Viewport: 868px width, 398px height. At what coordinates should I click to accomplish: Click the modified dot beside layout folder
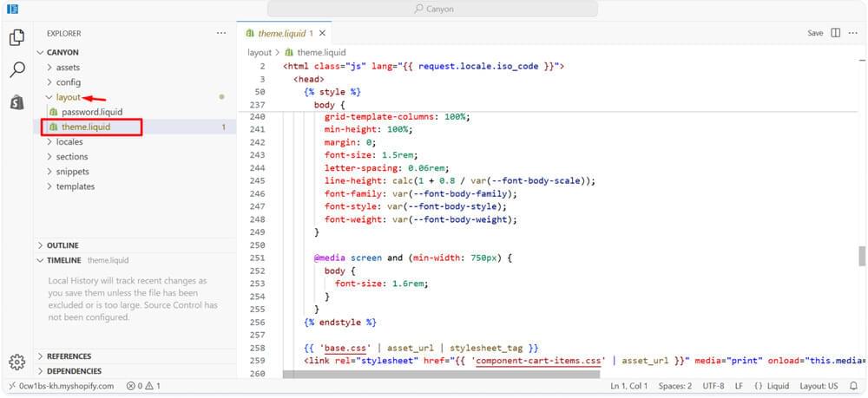click(x=221, y=97)
